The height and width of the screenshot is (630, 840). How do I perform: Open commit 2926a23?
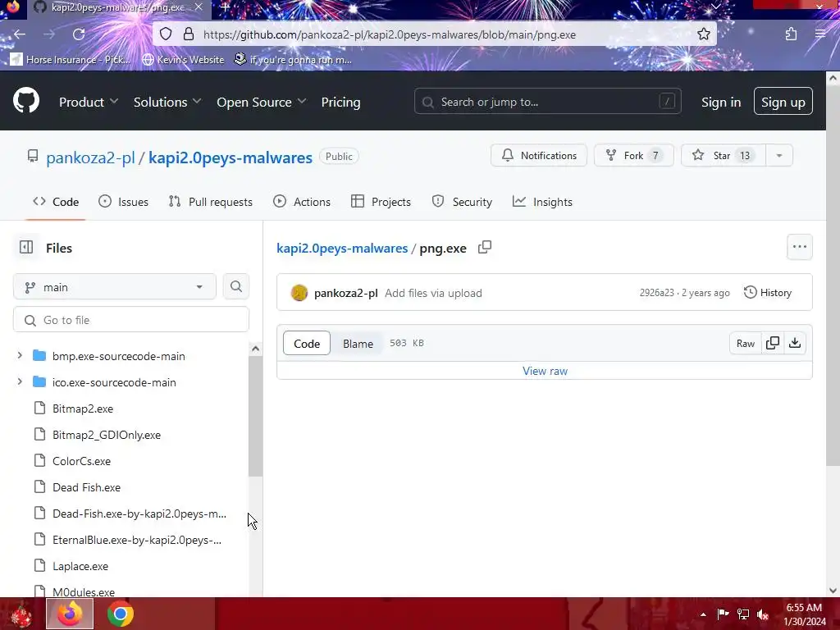(x=656, y=293)
